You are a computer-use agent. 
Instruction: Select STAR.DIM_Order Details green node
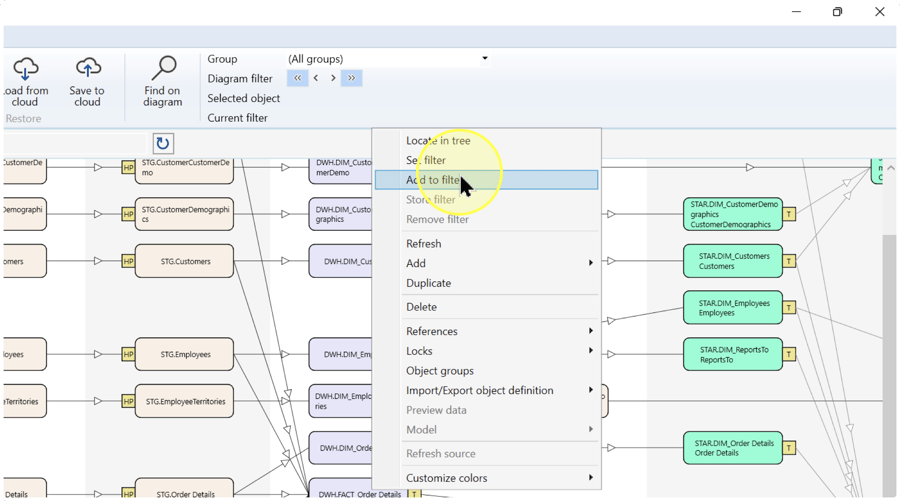[733, 448]
